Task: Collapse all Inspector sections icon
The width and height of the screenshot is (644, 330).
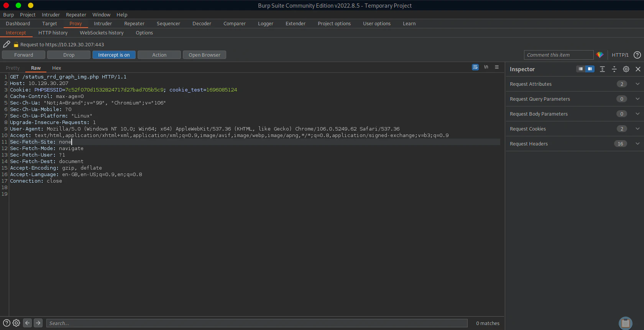Action: coord(614,69)
